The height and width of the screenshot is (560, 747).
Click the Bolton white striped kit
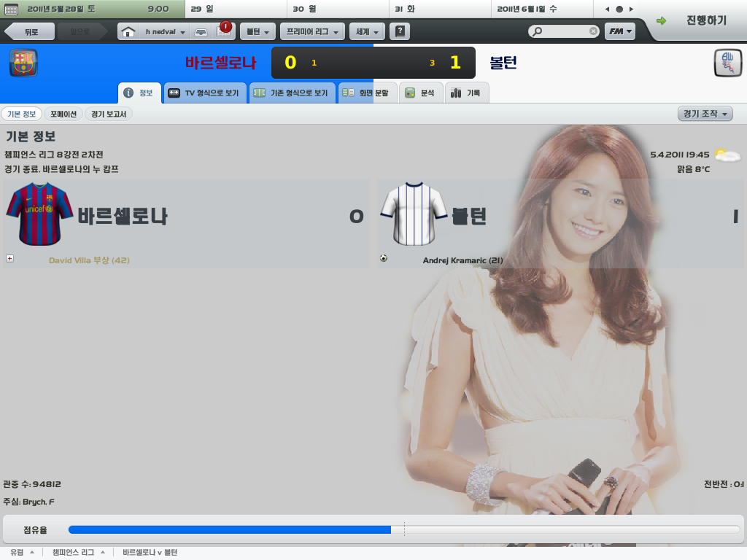tap(413, 213)
